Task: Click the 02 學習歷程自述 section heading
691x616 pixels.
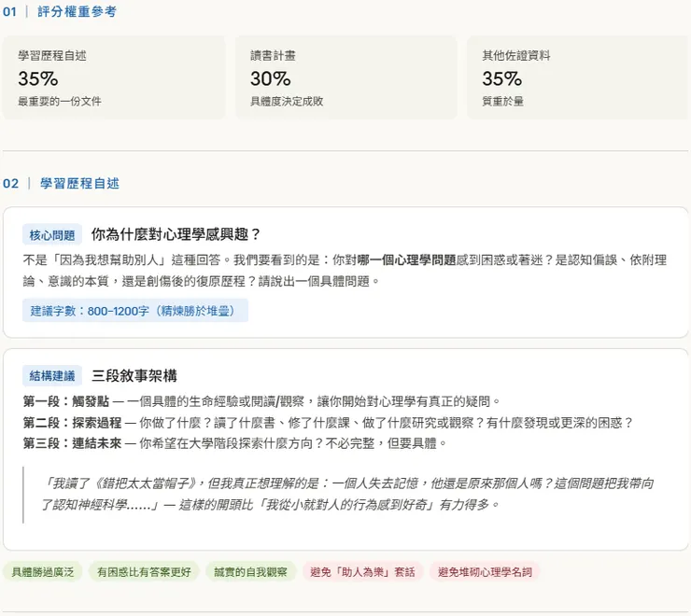Action: 79,183
